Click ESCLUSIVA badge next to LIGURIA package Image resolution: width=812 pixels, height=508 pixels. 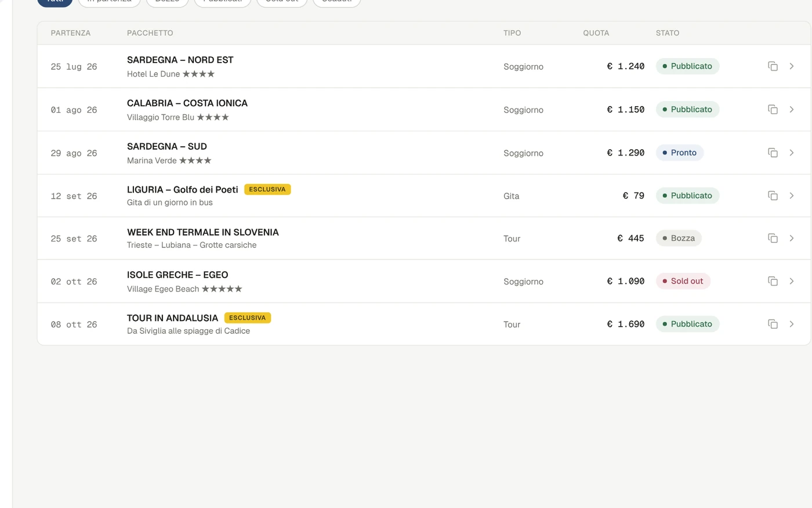(267, 190)
